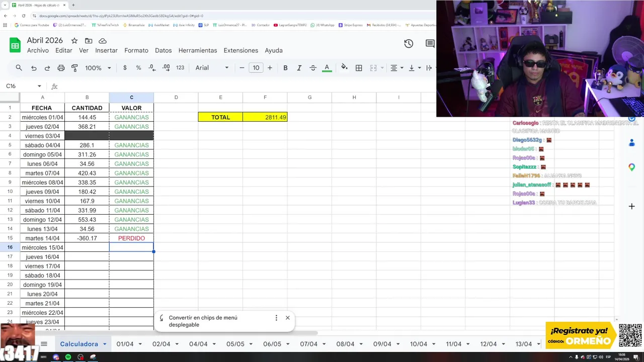
Task: Redo the last undone action
Action: tap(47, 68)
